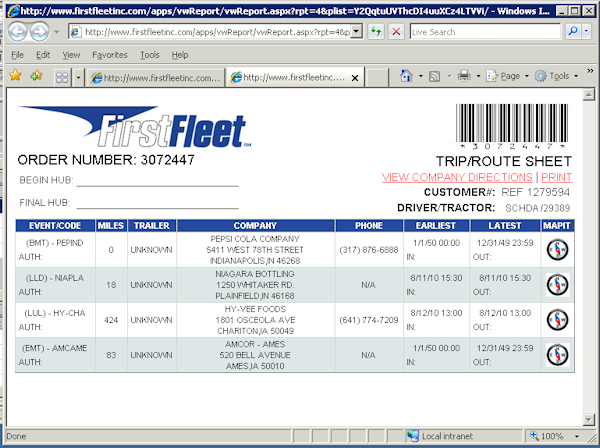Image resolution: width=600 pixels, height=448 pixels.
Task: Click the MapIt compass for Niagara Bottling
Action: tap(557, 285)
